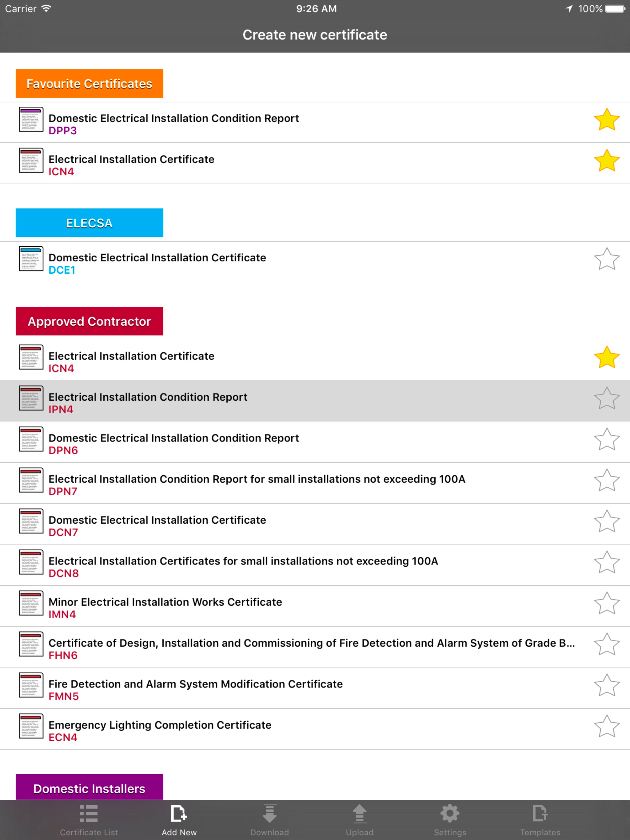Viewport: 630px width, 840px height.
Task: Unfavourite DPP3 with its yellow star
Action: [606, 119]
